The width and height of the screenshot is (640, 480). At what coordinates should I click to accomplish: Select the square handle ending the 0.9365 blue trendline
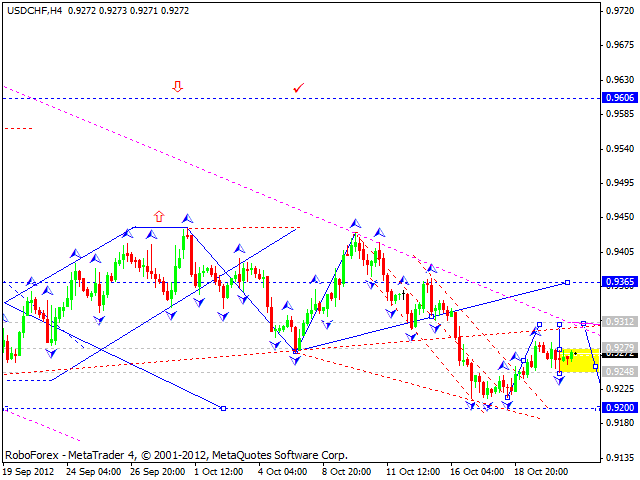click(567, 282)
